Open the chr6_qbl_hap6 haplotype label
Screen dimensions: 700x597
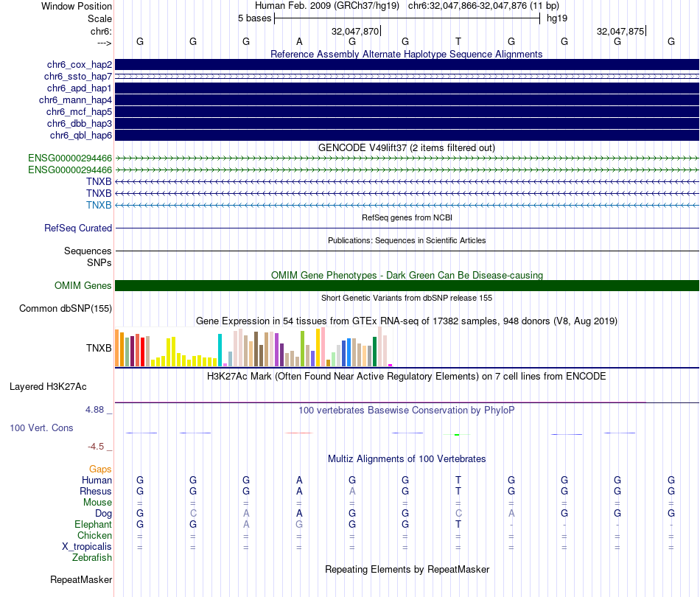[81, 136]
